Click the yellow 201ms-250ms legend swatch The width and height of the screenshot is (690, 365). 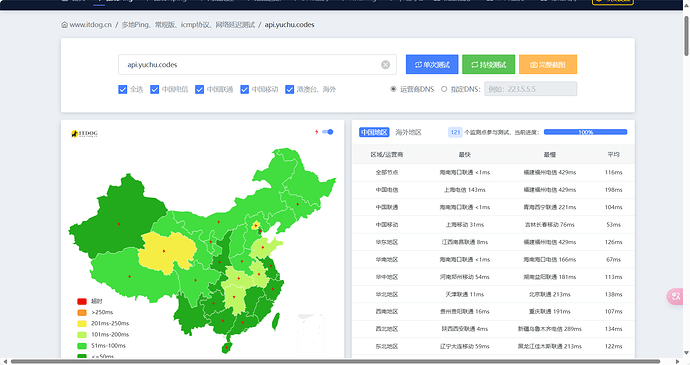(82, 324)
